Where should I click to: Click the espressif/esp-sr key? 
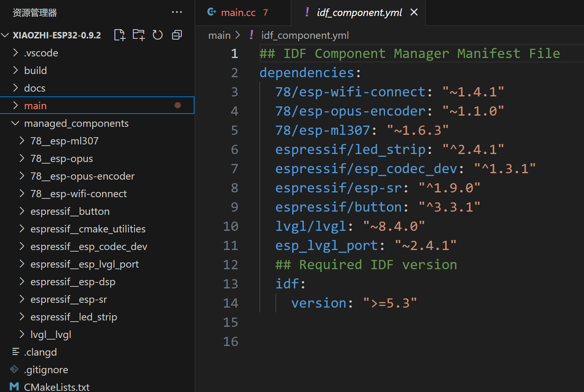[339, 188]
